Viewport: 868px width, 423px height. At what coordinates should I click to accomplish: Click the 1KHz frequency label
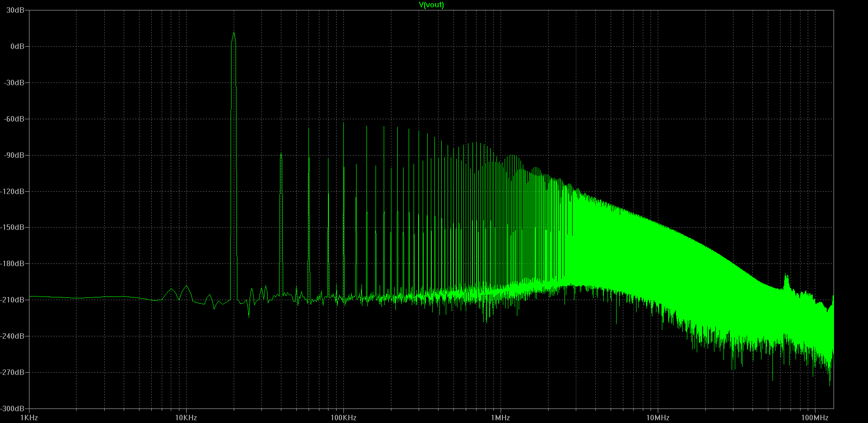click(29, 418)
